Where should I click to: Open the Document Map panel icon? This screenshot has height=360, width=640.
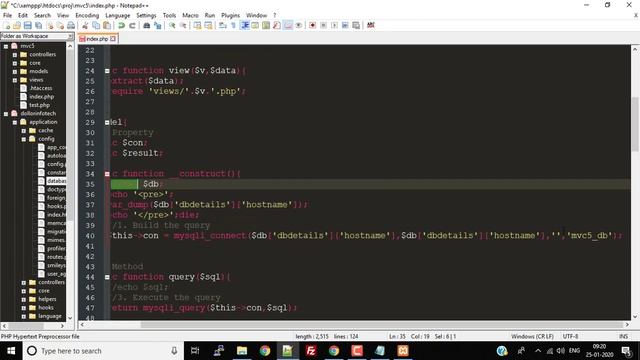tap(266, 25)
